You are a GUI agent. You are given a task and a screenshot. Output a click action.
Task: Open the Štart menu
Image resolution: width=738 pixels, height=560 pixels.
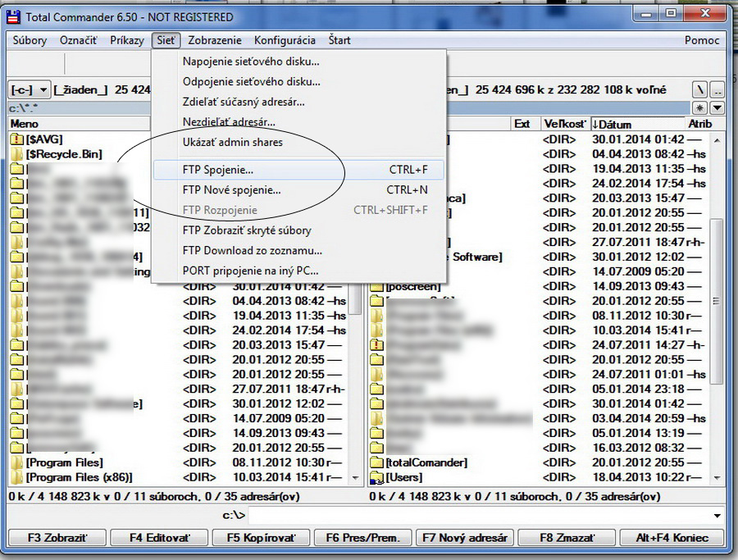point(339,40)
